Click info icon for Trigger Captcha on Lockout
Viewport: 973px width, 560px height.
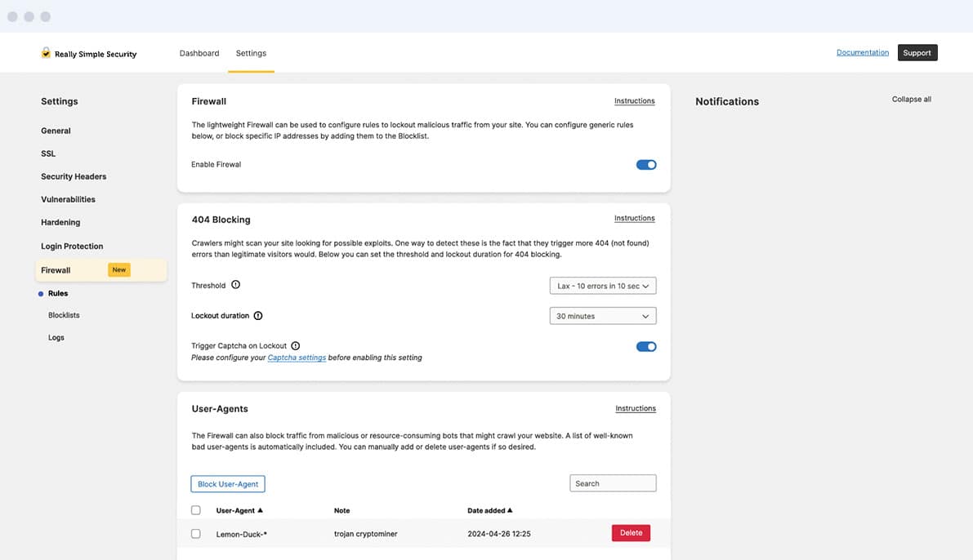[296, 346]
